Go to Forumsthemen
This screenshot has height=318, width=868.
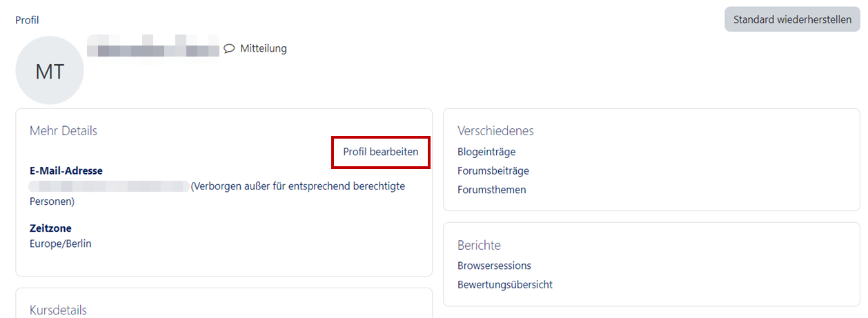(x=491, y=190)
